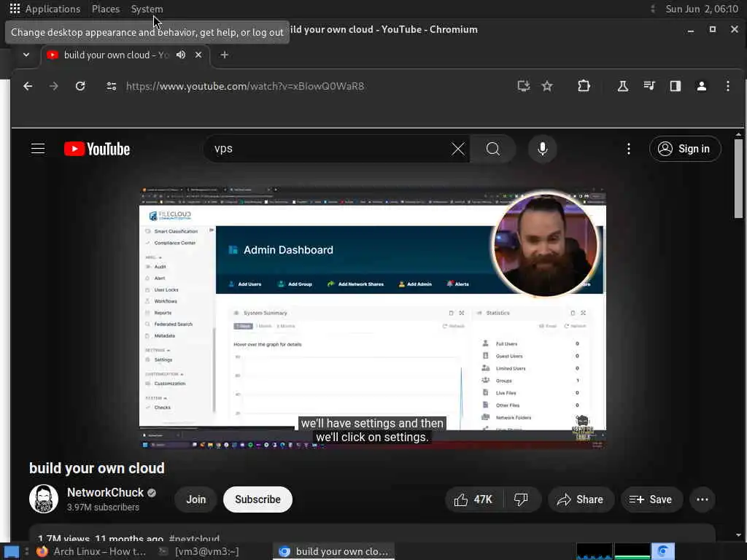Bookmark this page with star icon
Screen dimensions: 747x560
547,86
